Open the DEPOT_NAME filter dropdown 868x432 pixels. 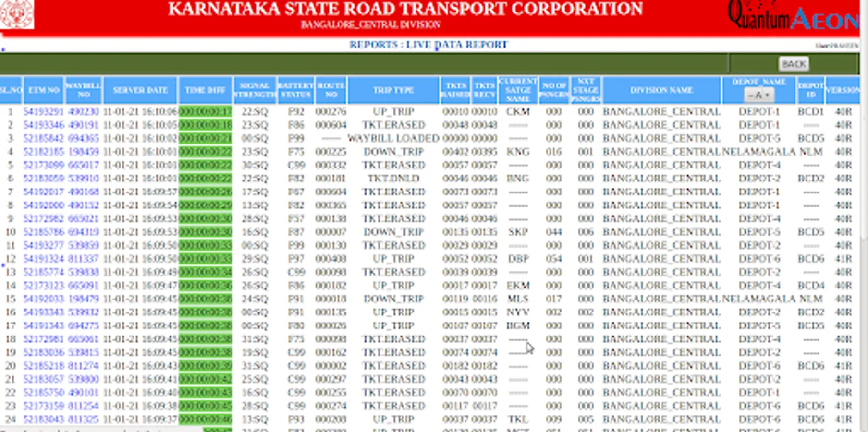point(758,95)
